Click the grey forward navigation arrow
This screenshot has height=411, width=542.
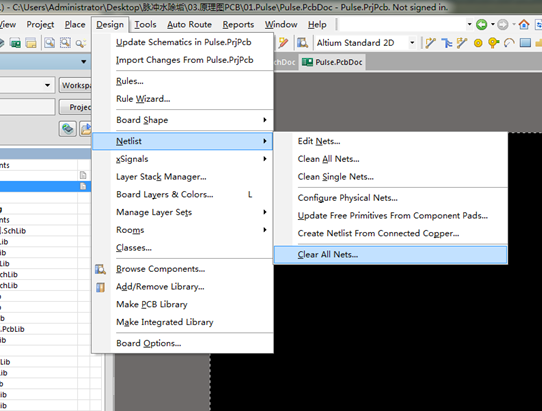click(x=503, y=25)
